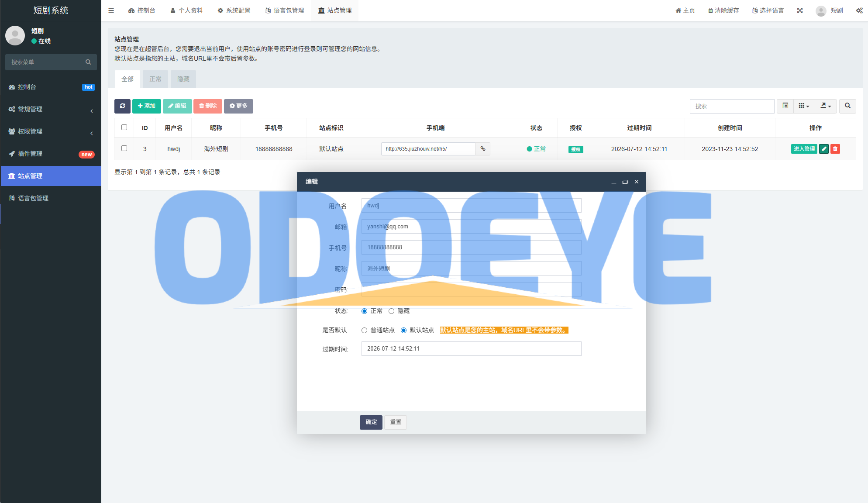Open 系统配置 top navigation tab
868x503 pixels.
tap(234, 10)
